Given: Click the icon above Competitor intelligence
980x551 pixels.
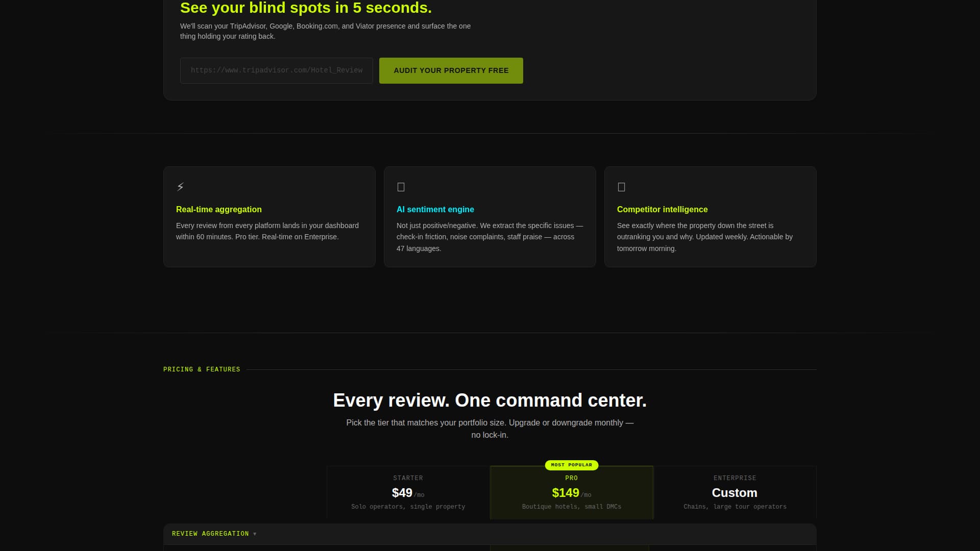Looking at the screenshot, I should point(621,187).
